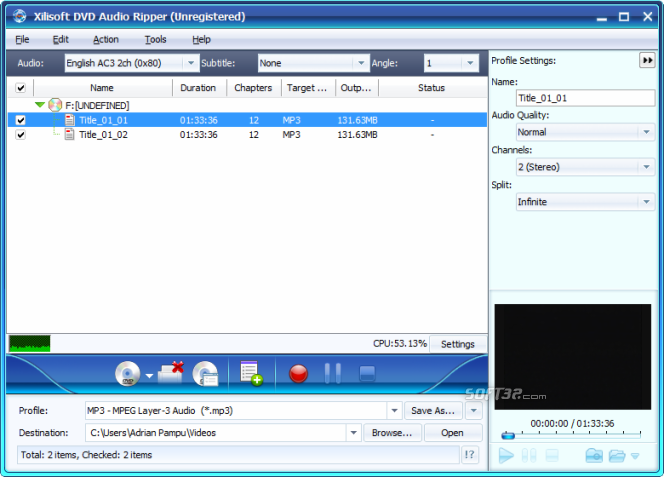Click the Open DVD disc icon

coord(128,374)
